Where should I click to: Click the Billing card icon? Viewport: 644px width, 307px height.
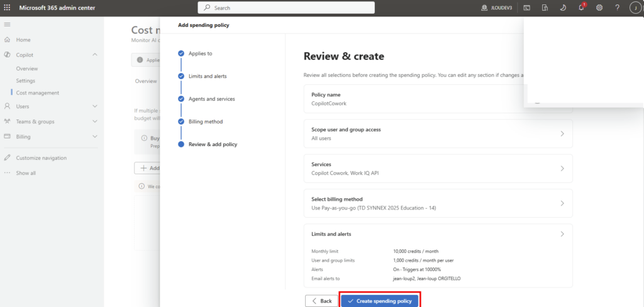click(x=7, y=137)
